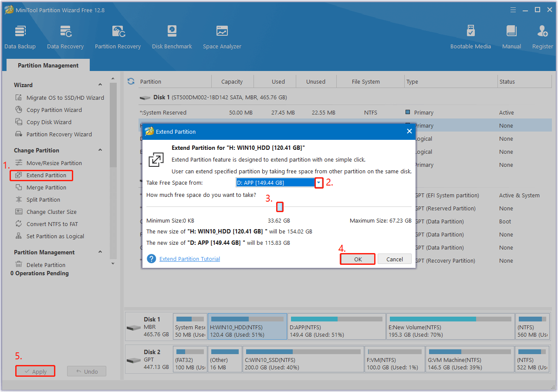558x392 pixels.
Task: Click the free space slider handle
Action: 280,207
